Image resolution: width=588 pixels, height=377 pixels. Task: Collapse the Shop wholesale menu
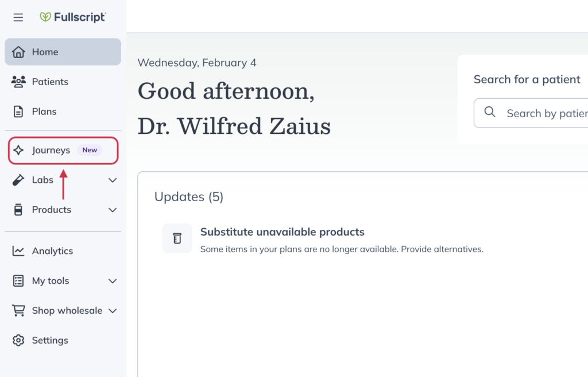(x=113, y=310)
